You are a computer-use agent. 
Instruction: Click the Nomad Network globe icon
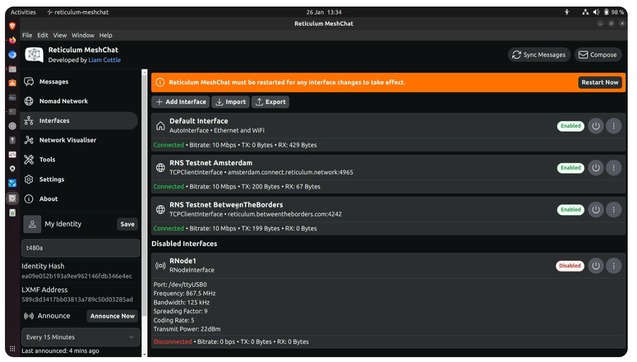click(29, 101)
